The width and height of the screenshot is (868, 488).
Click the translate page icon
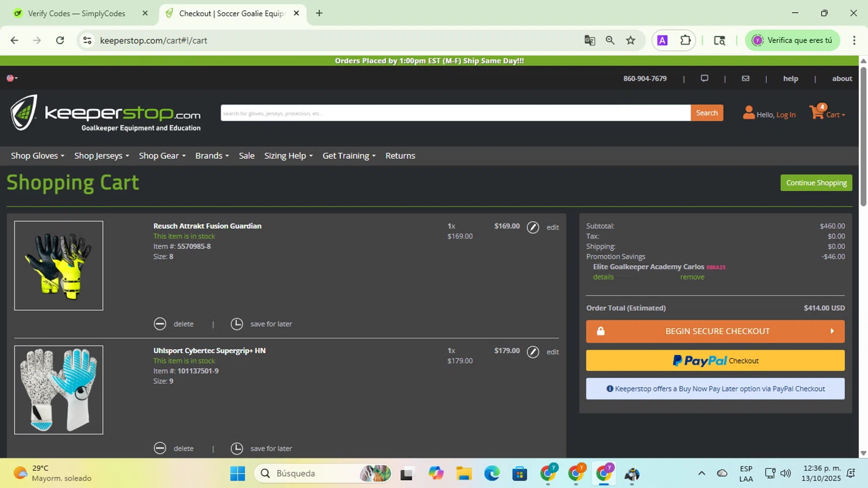coord(590,41)
